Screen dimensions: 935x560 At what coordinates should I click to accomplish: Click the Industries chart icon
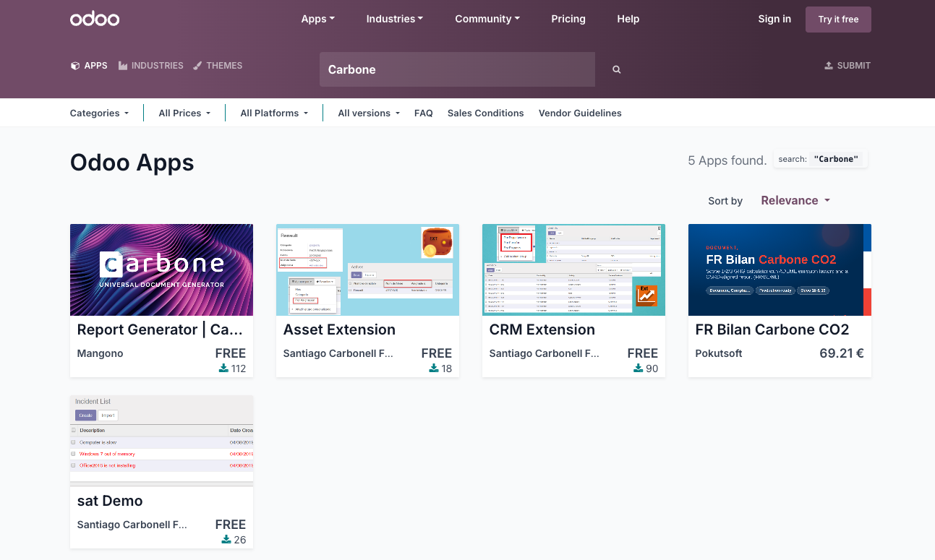pyautogui.click(x=123, y=66)
